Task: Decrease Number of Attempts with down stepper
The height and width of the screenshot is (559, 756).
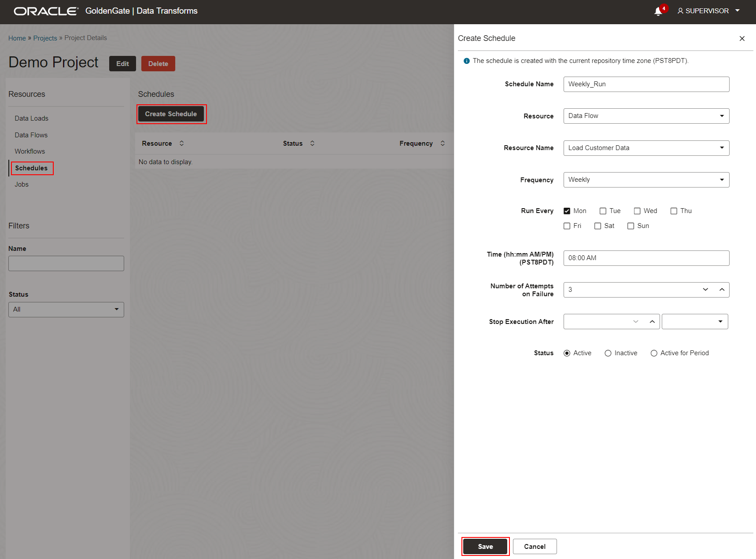Action: pyautogui.click(x=705, y=290)
